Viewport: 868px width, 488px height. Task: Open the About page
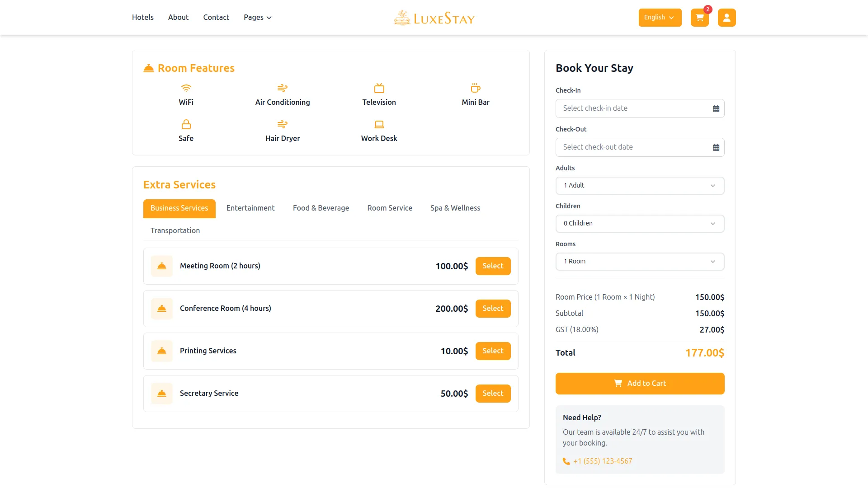pos(178,17)
